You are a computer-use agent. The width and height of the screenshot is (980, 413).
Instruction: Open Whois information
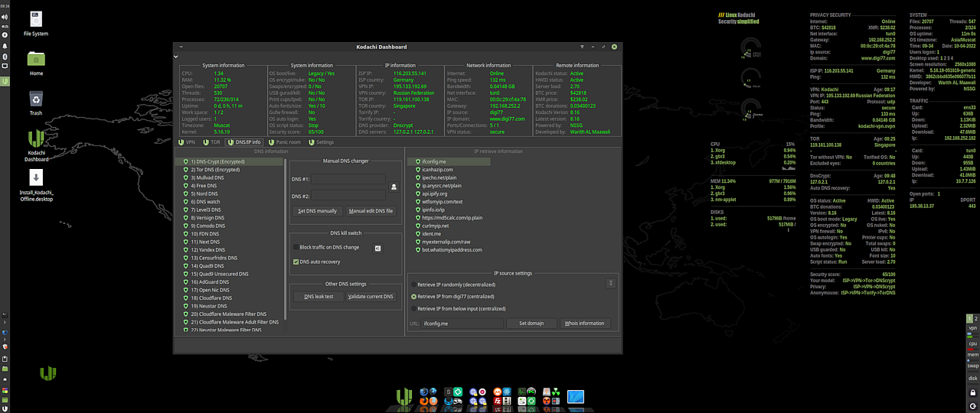coord(585,324)
